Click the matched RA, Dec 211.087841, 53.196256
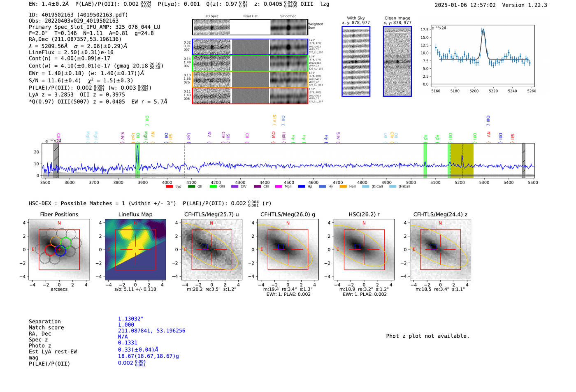576x392 pixels. [151, 331]
